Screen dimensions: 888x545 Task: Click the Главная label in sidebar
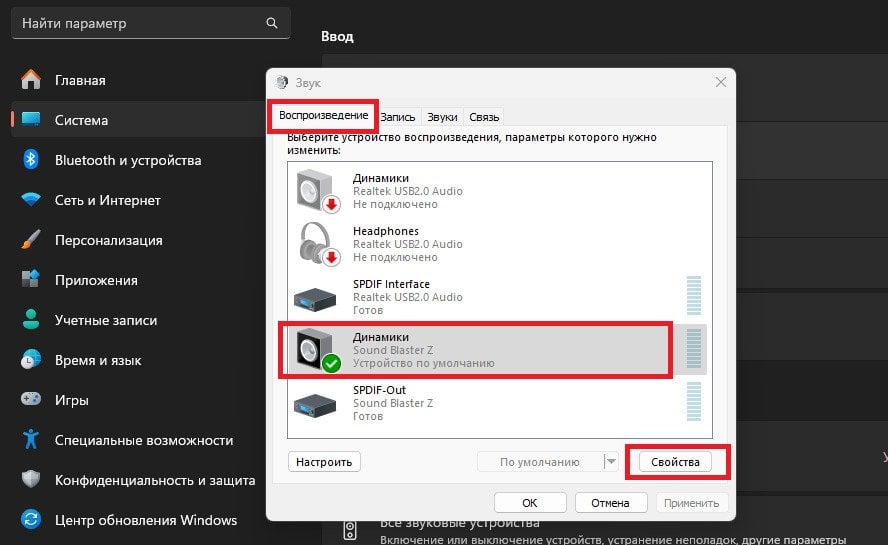pyautogui.click(x=80, y=80)
